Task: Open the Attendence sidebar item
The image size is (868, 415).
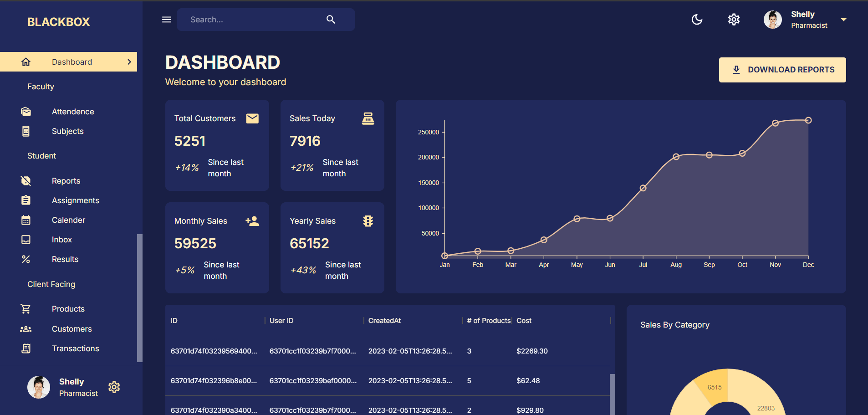Action: pos(73,112)
